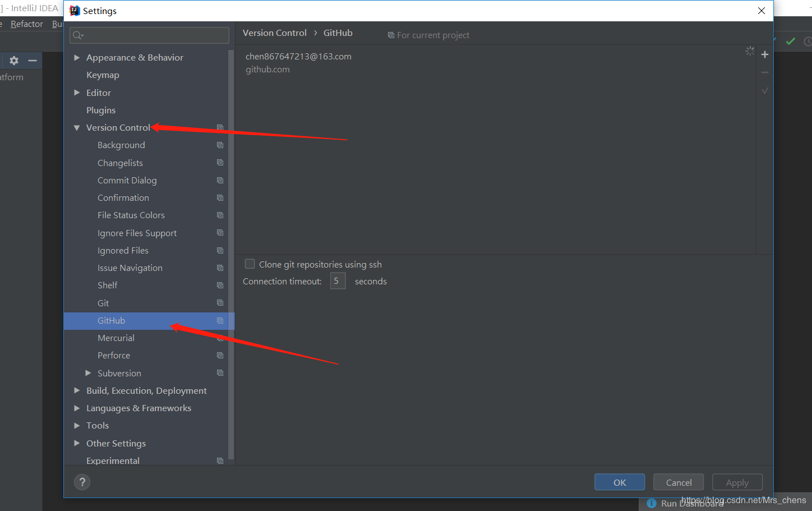Click project-level icon beside Perforce
The height and width of the screenshot is (511, 812).
220,355
